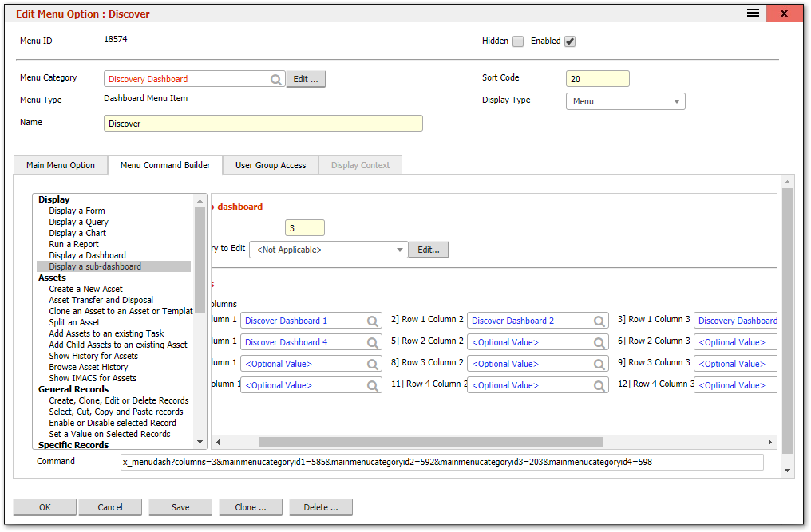The height and width of the screenshot is (532, 811).
Task: Open lookup beside Discover Dashboard 4
Action: click(x=372, y=342)
